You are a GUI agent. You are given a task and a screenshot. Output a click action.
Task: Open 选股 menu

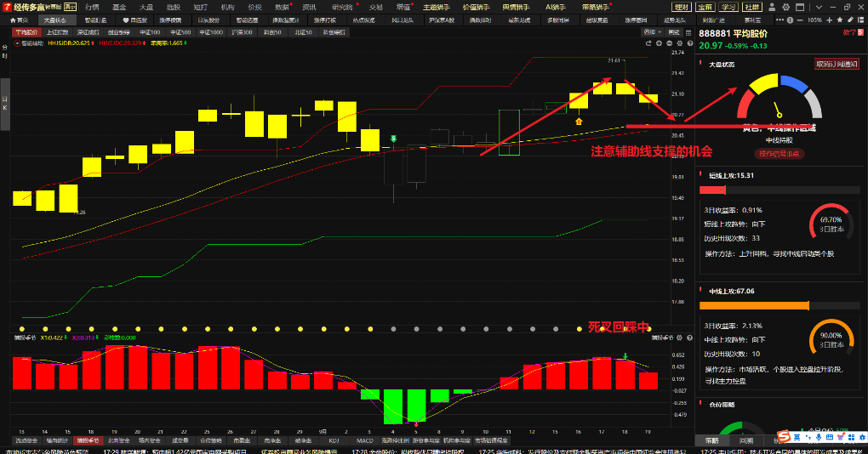174,7
